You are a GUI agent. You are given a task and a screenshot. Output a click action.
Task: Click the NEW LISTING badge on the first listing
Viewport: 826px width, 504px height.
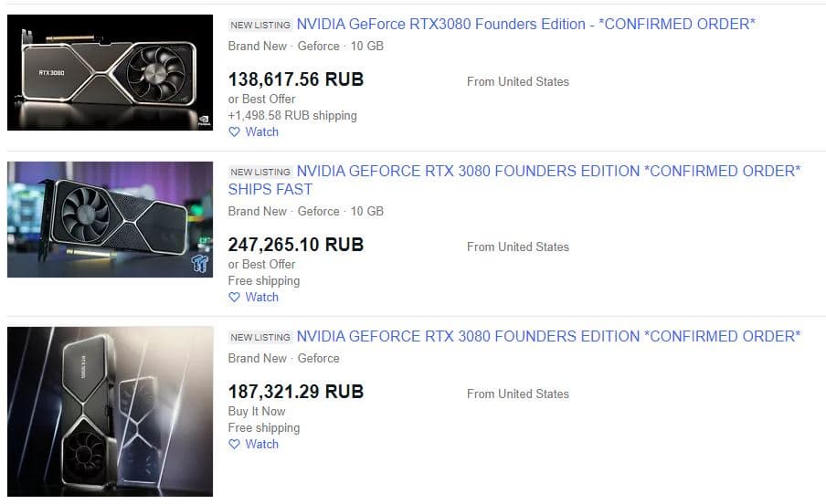(x=260, y=26)
